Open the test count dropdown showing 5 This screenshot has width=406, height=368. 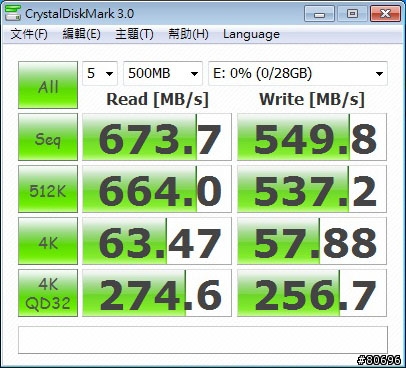[x=100, y=73]
